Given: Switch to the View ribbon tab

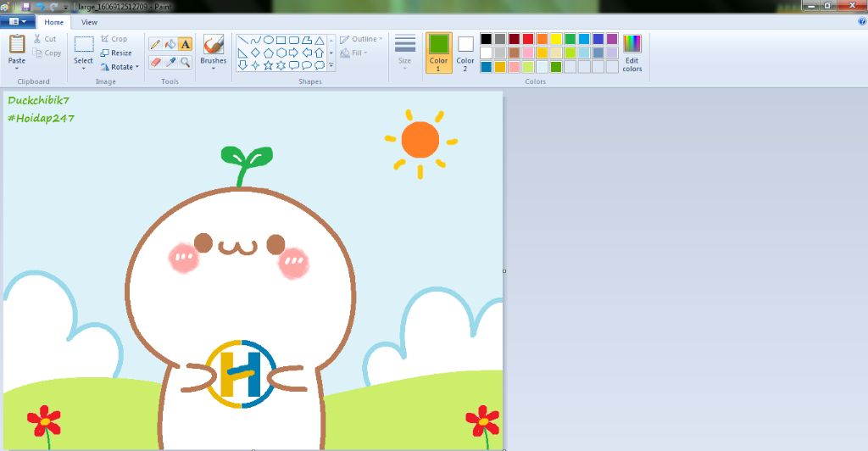Looking at the screenshot, I should pyautogui.click(x=89, y=22).
